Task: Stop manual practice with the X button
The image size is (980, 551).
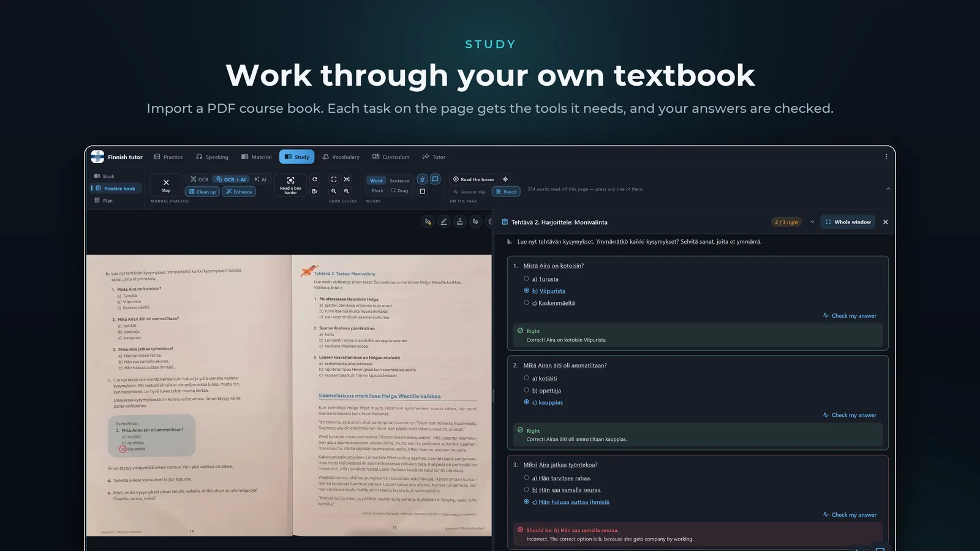Action: (x=166, y=186)
